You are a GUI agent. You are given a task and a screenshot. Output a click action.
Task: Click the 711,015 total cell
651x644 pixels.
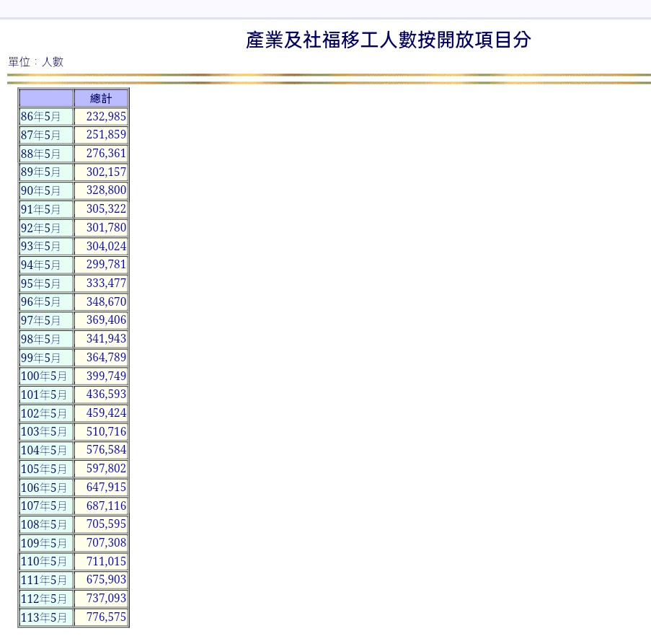[105, 561]
